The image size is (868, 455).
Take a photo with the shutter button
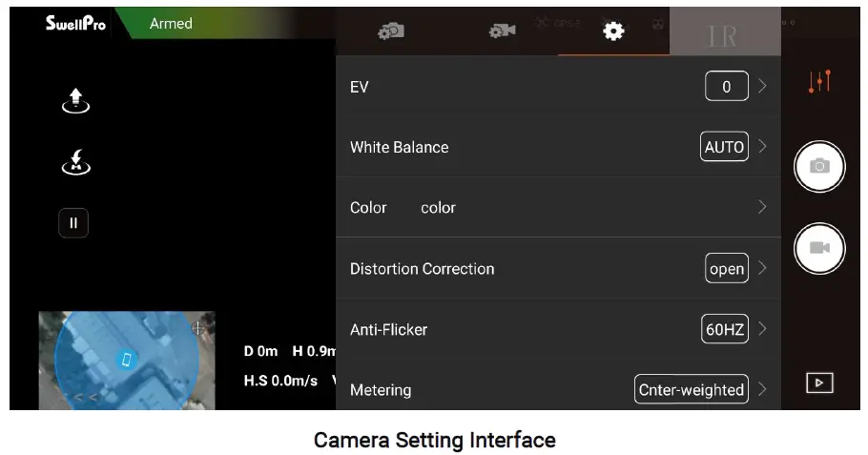819,166
